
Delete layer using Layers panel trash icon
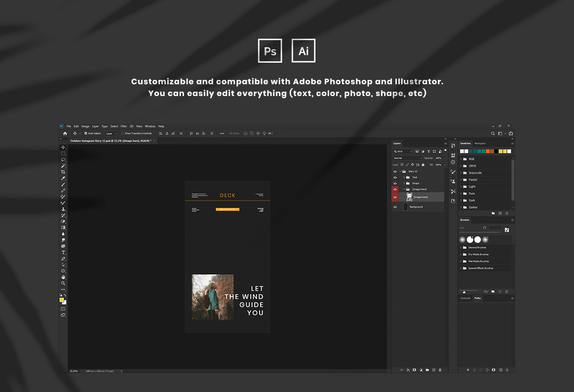pyautogui.click(x=440, y=370)
